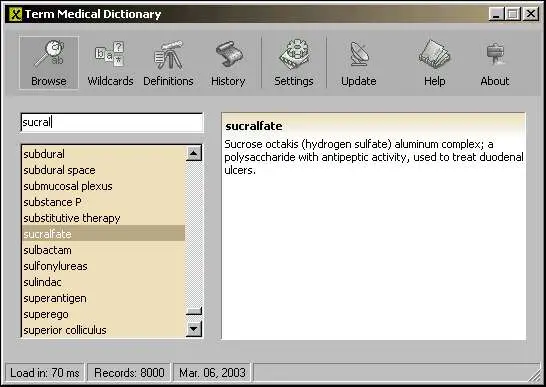Image resolution: width=546 pixels, height=387 pixels.
Task: Select the Browse magnifier toolbar icon
Action: pyautogui.click(x=49, y=63)
